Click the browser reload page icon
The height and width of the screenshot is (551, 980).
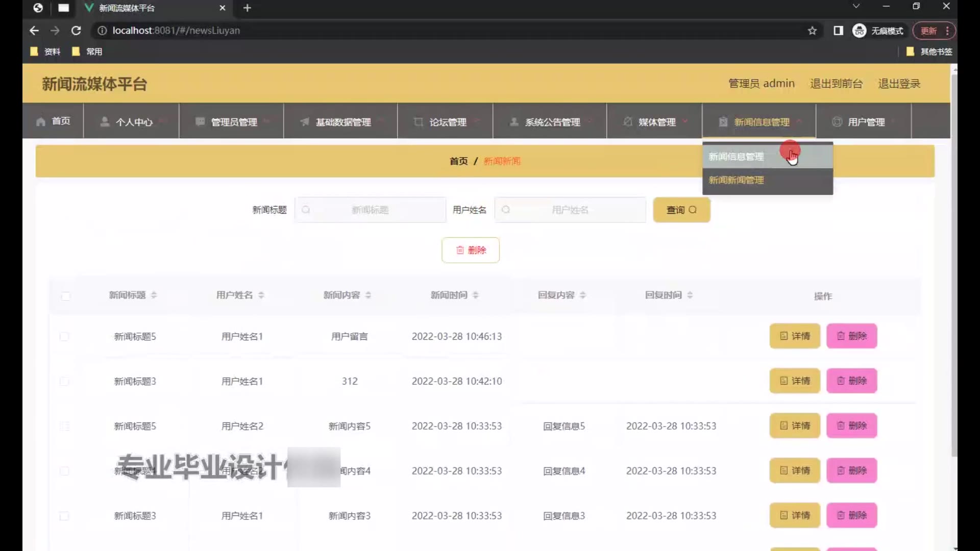pos(76,31)
